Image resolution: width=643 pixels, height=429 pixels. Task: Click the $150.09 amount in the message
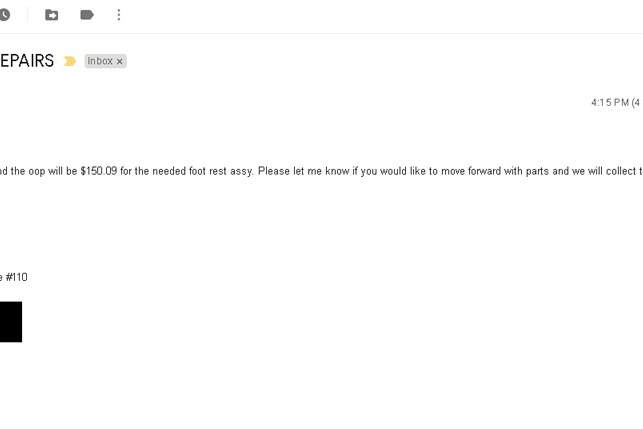99,171
